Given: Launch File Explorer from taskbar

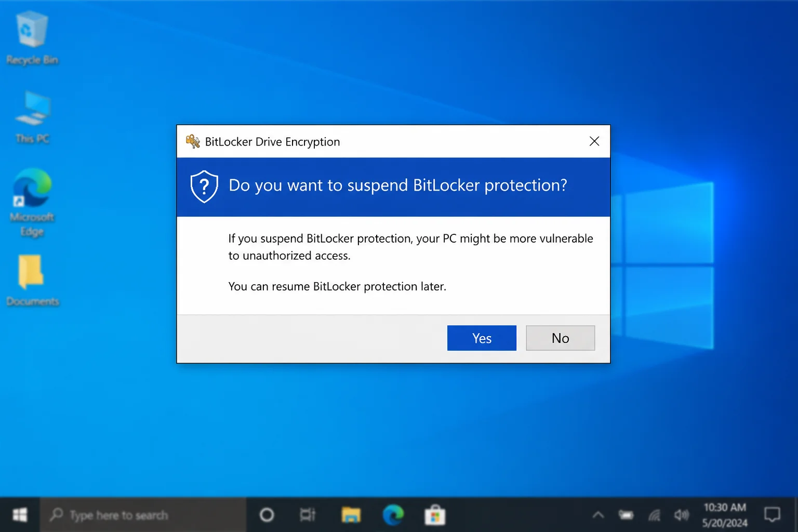Looking at the screenshot, I should coord(351,515).
